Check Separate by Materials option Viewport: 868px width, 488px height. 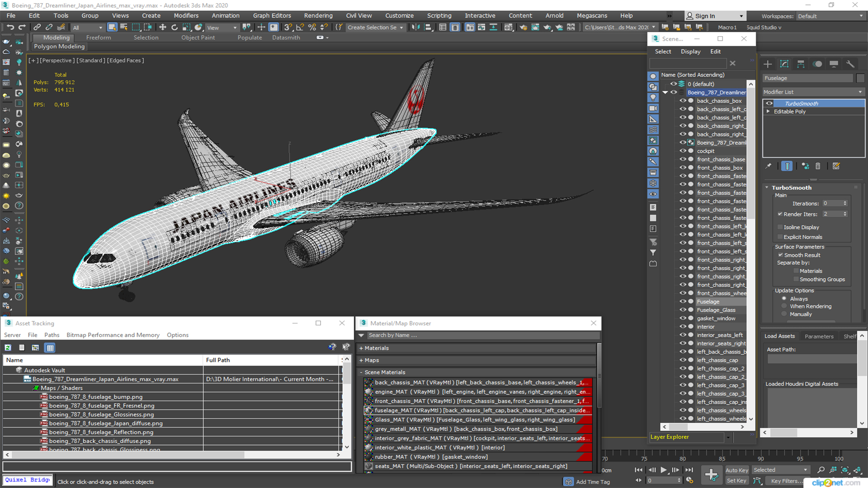(796, 271)
